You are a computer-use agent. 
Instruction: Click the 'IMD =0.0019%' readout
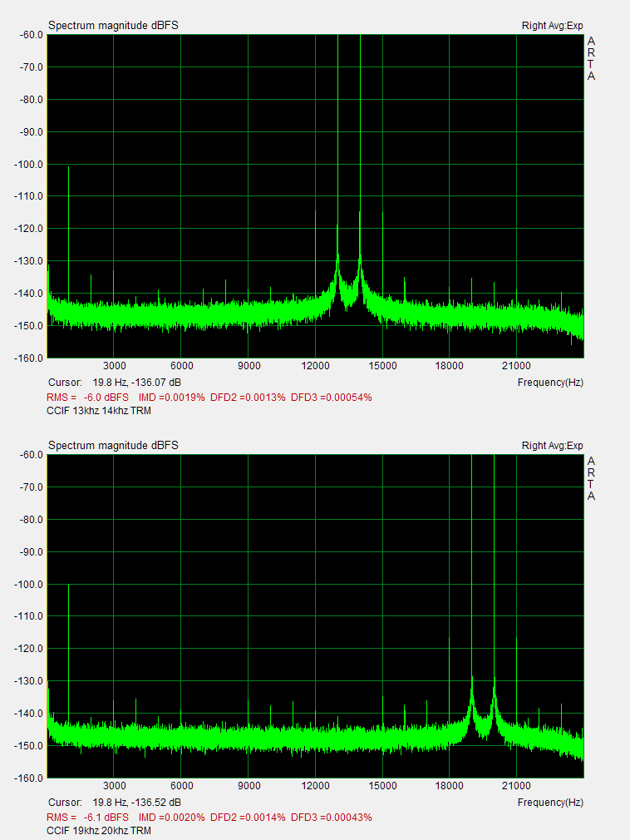171,398
